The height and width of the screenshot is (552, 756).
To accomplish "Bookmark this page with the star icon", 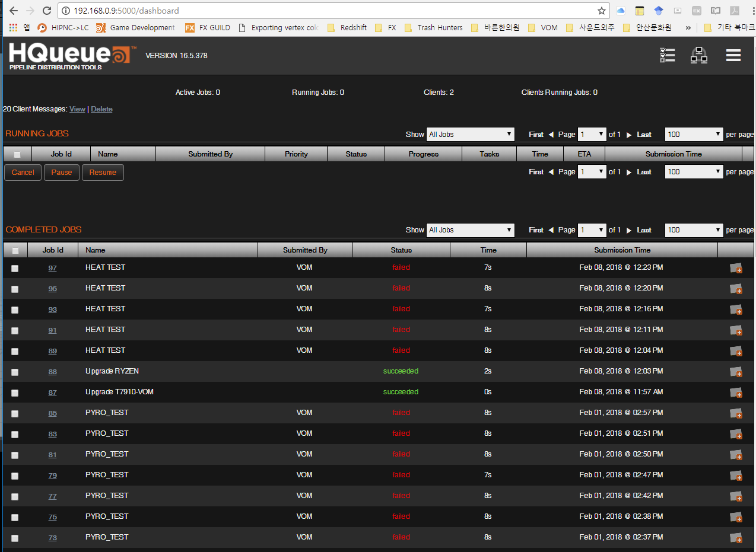I will pyautogui.click(x=602, y=11).
